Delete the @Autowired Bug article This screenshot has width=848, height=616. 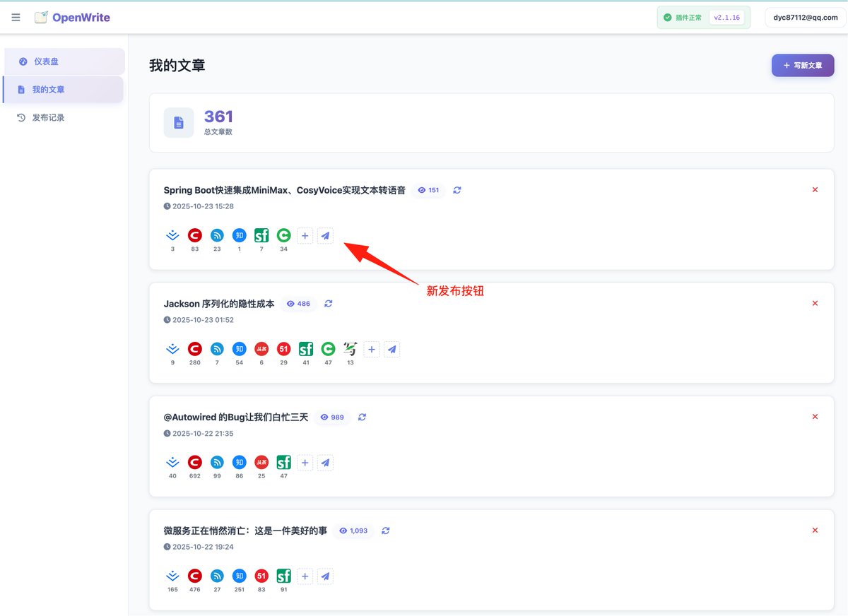coord(815,417)
